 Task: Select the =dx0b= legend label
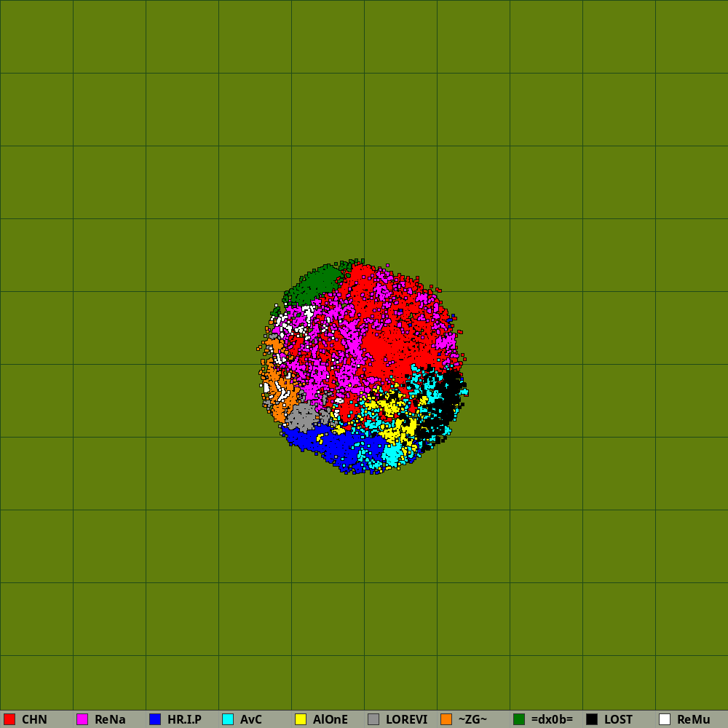(552, 720)
